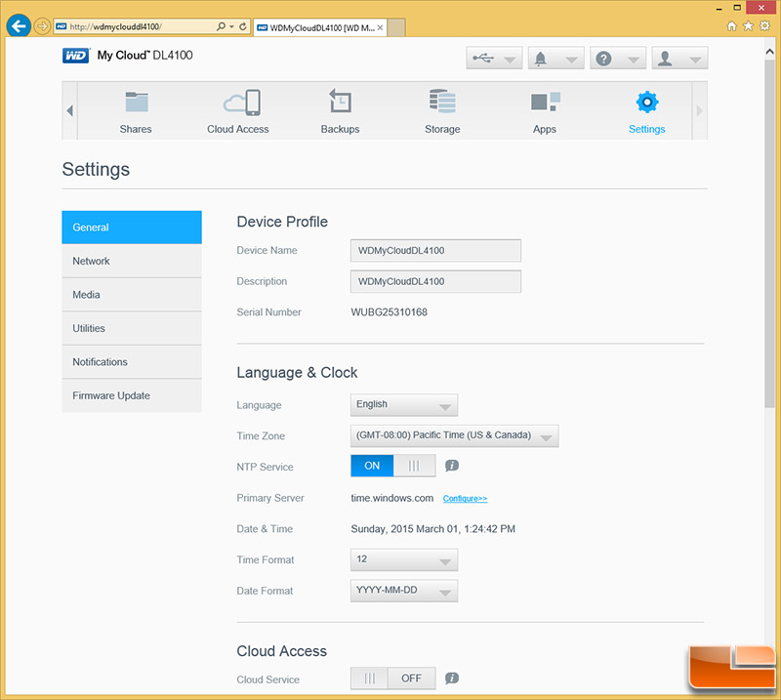Open address bar autocomplete dropdown arrow
Screen dimensions: 781x700
point(232,26)
